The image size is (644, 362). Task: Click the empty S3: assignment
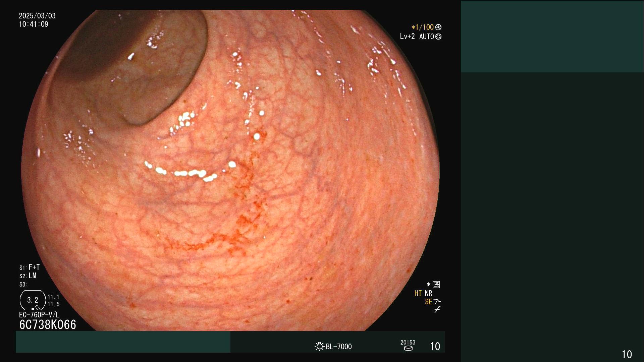(23, 285)
